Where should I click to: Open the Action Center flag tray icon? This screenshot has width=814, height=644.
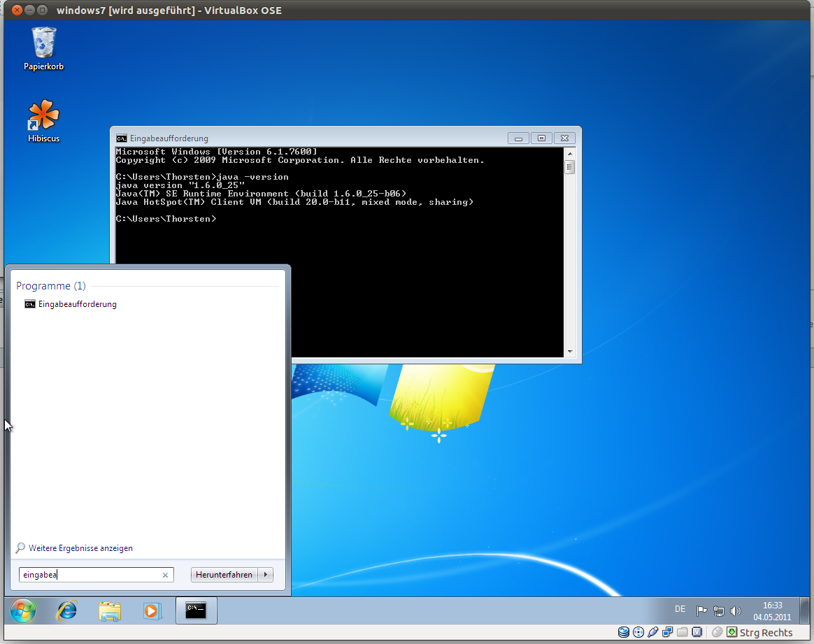pyautogui.click(x=701, y=611)
